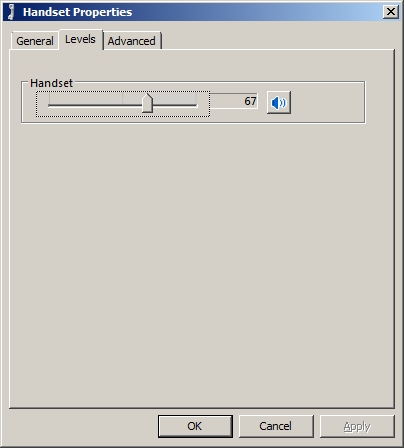This screenshot has width=404, height=448.
Task: Close the Handset Properties dialog
Action: pyautogui.click(x=390, y=12)
